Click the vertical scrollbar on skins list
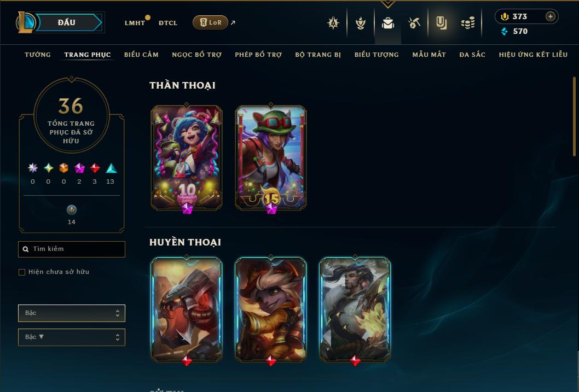 click(574, 116)
